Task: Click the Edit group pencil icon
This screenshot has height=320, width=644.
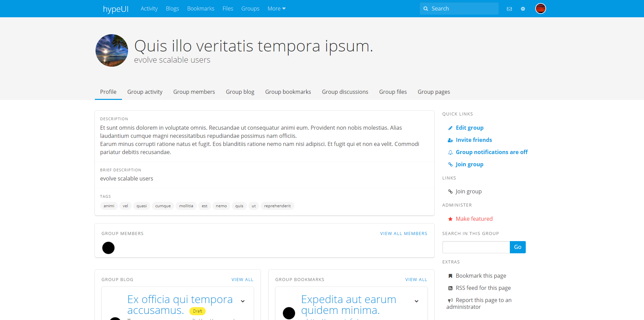Action: point(450,128)
